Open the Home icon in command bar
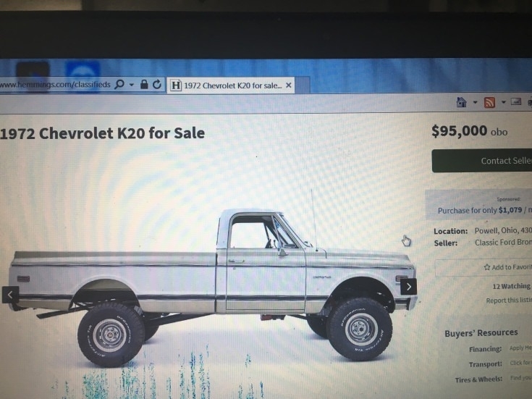This screenshot has width=532, height=399. [462, 102]
